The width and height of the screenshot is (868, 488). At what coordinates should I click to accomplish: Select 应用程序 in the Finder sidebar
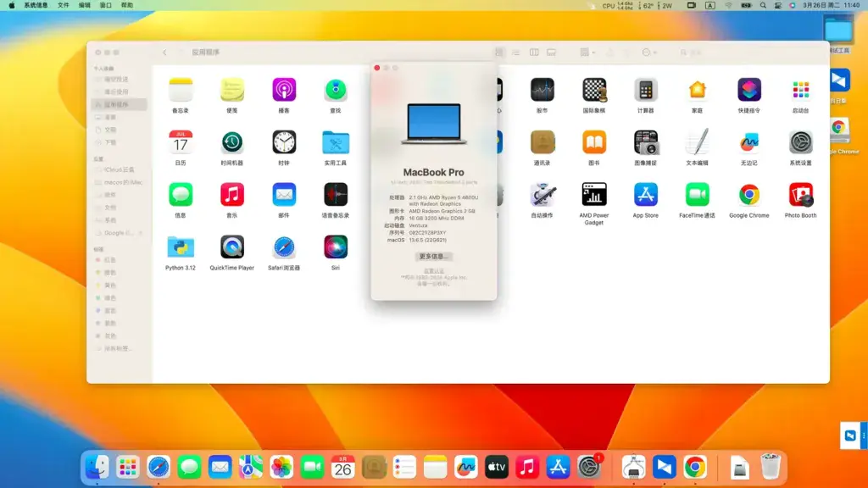click(120, 104)
